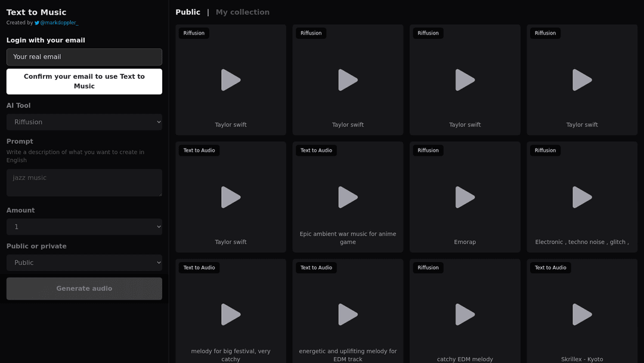Play the energetic and uplifting melody track
Screen dimensions: 644x363
click(348, 315)
